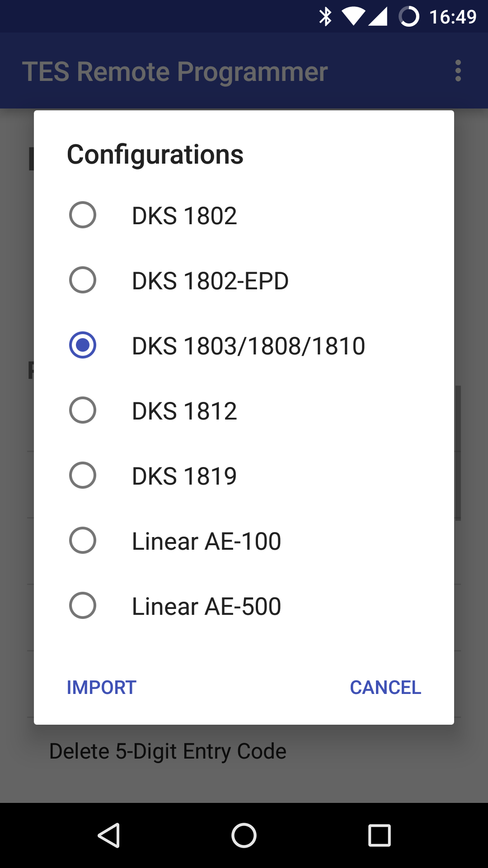Screen dimensions: 488x868
Task: Open the three-dot overflow menu
Action: [458, 71]
